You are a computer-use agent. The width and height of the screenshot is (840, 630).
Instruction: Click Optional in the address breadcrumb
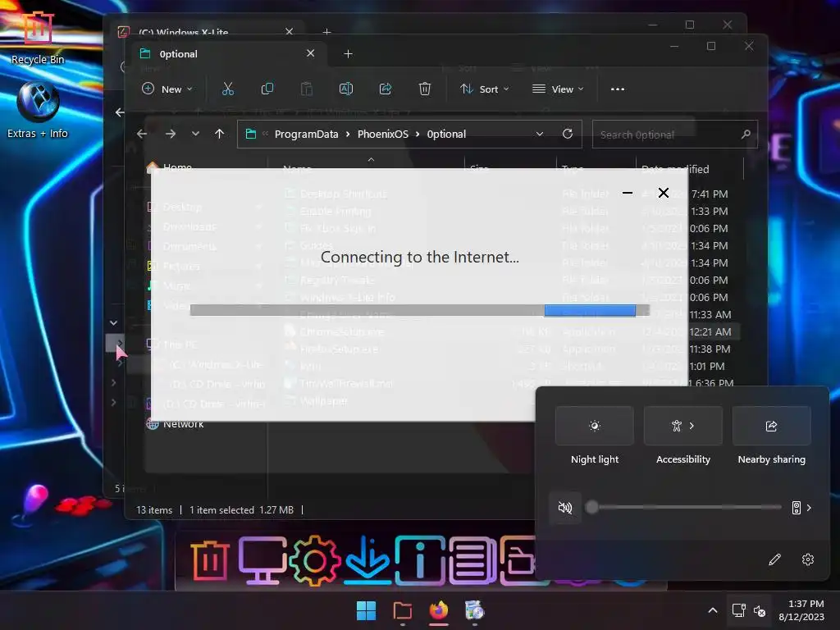pyautogui.click(x=446, y=134)
